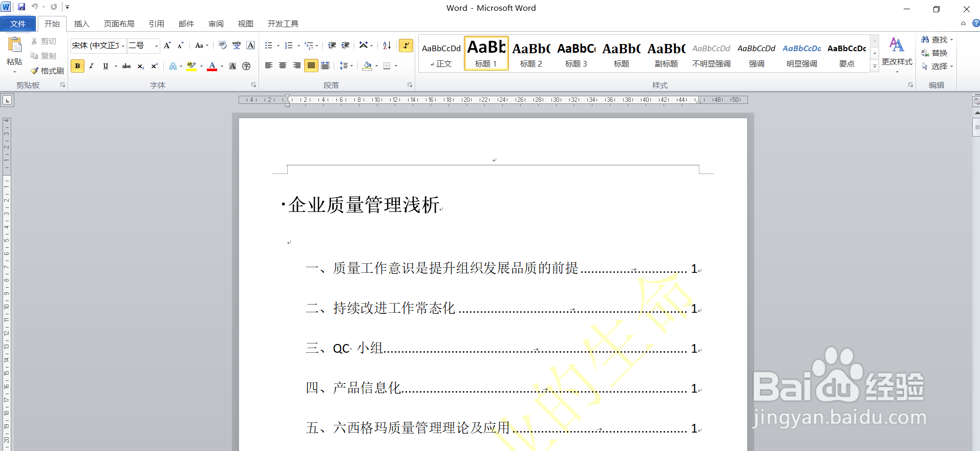
Task: Click the Phonetic Guide (wén) icon
Action: [237, 46]
